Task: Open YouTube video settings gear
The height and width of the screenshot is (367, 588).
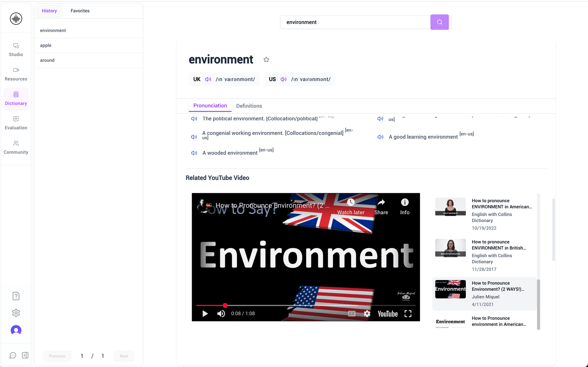Action: tap(367, 313)
